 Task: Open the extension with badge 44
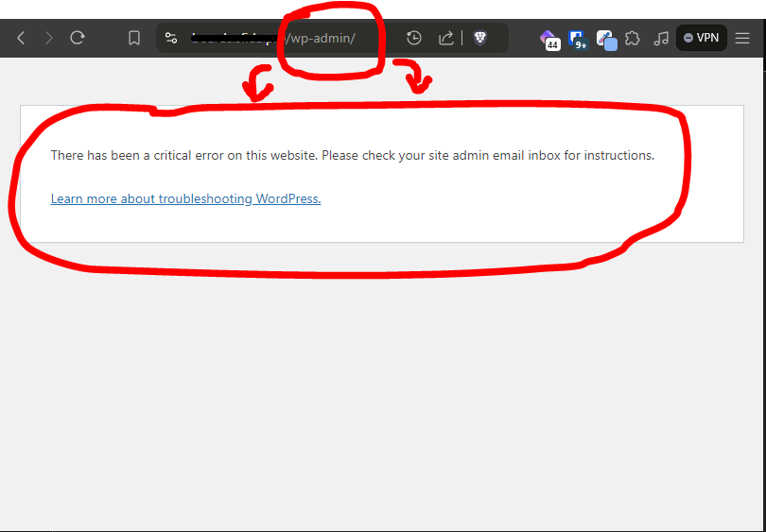click(549, 39)
